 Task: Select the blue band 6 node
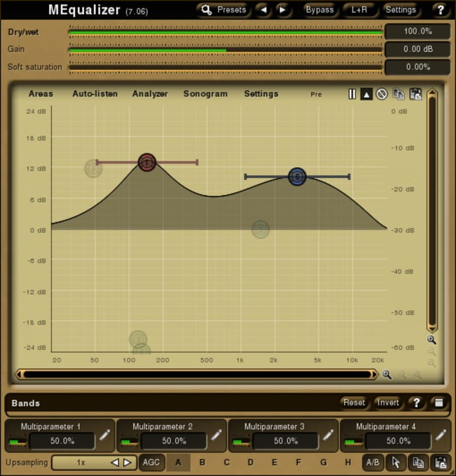[x=297, y=177]
